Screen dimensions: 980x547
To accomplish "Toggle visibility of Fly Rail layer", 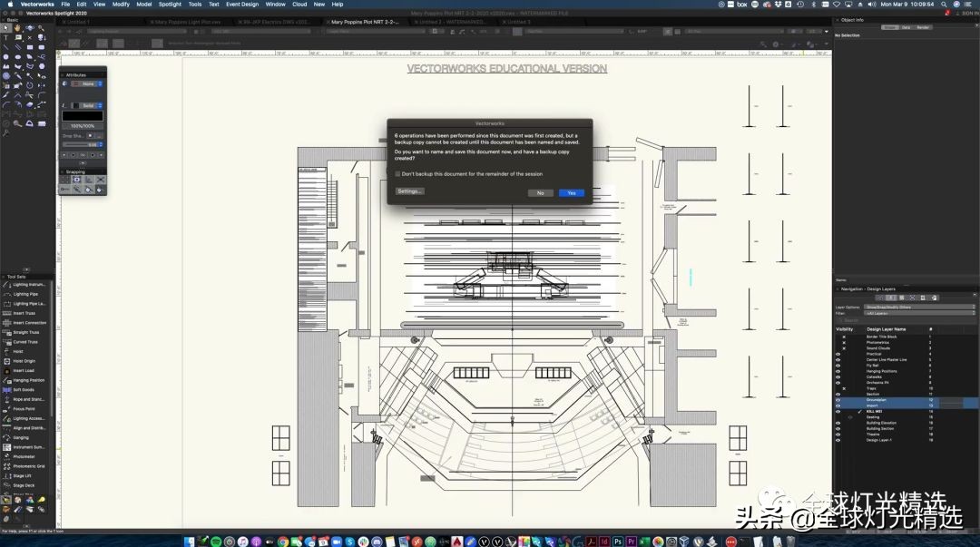I will point(838,366).
